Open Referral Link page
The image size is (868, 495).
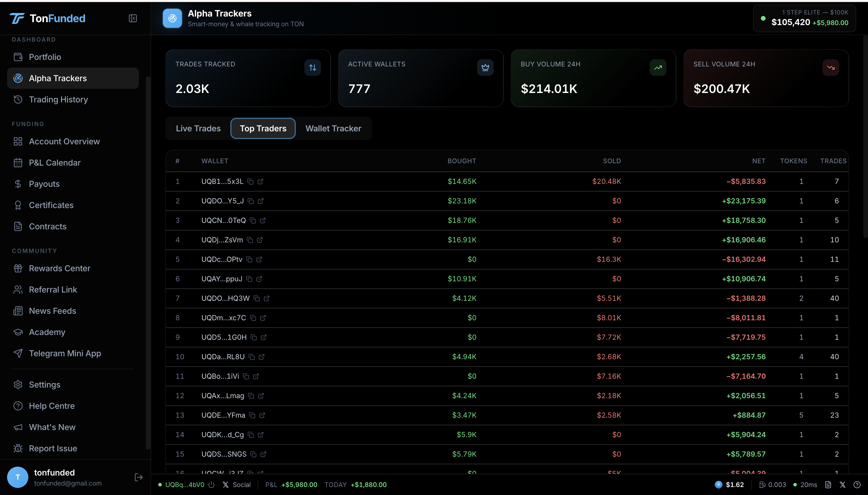tap(73, 290)
